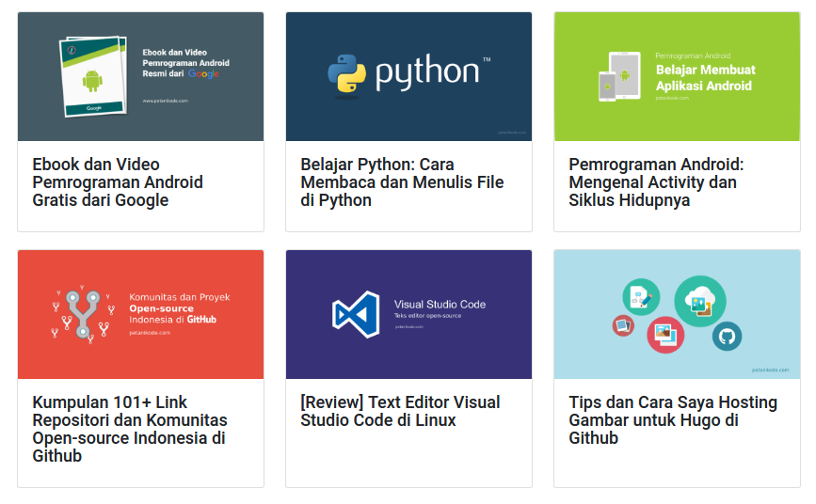This screenshot has width=816, height=504.
Task: Click the Android ebook cover graphic
Action: click(94, 76)
